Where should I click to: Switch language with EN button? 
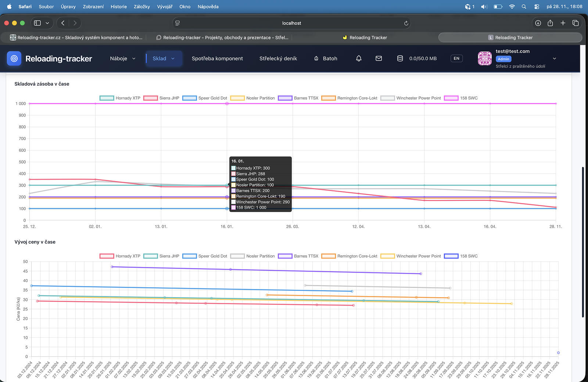pyautogui.click(x=456, y=58)
